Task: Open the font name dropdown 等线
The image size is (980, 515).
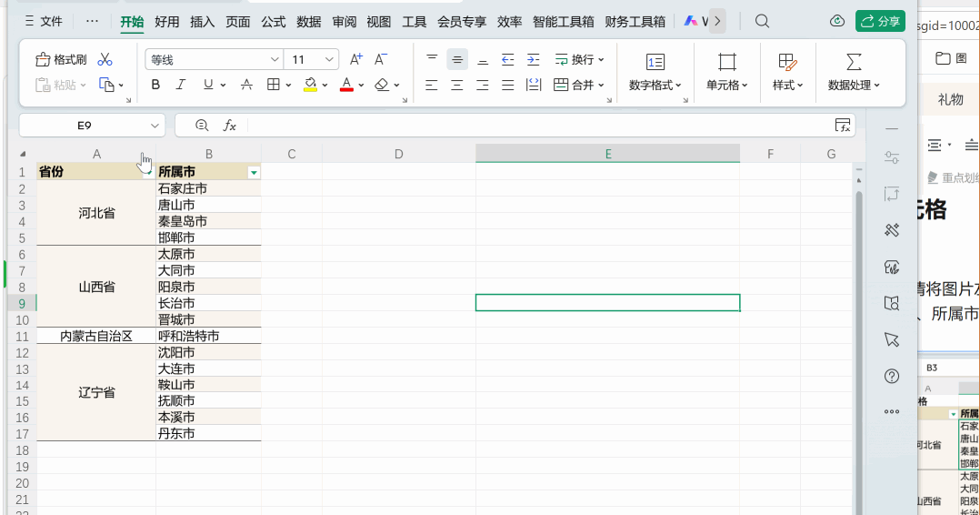Action: pos(215,59)
